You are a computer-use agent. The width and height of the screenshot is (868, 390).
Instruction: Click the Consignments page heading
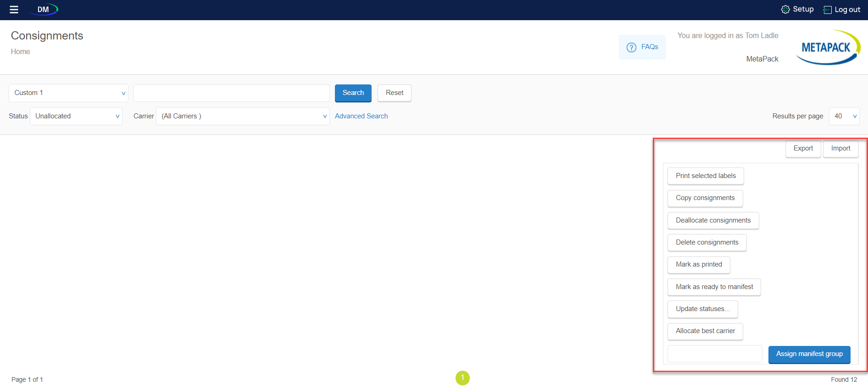pos(47,36)
